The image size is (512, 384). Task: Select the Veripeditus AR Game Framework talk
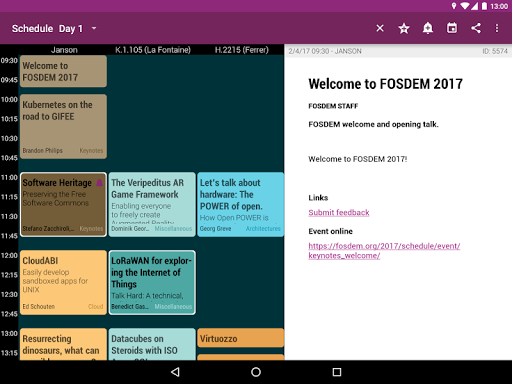pyautogui.click(x=152, y=205)
